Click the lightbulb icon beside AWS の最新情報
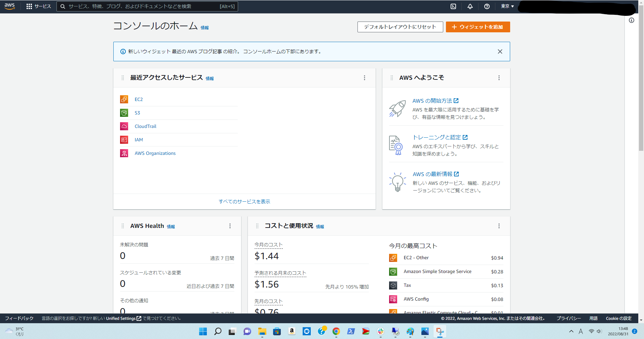 click(397, 182)
